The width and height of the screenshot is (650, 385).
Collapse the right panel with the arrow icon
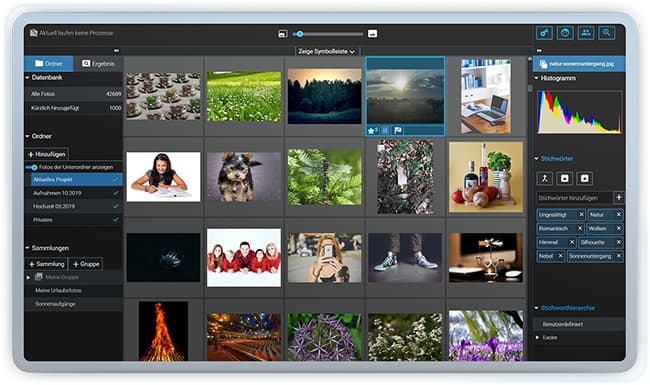click(539, 51)
